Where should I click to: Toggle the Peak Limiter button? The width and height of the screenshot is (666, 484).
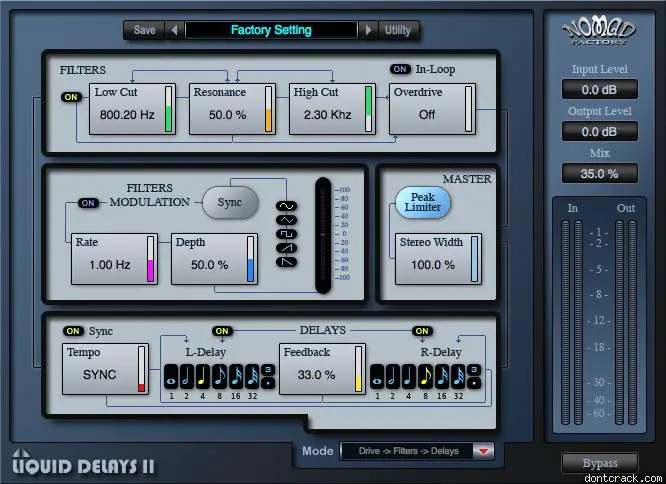pyautogui.click(x=423, y=203)
